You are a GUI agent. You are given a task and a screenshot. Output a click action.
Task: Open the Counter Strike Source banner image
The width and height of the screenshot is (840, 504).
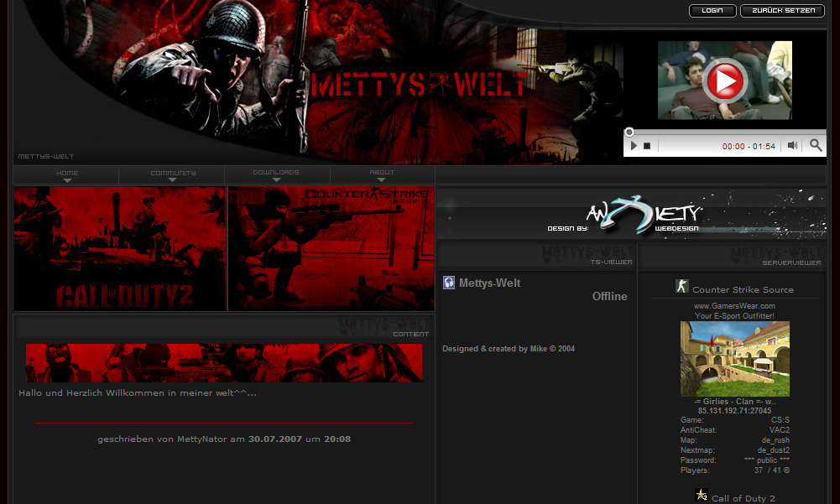tap(331, 248)
